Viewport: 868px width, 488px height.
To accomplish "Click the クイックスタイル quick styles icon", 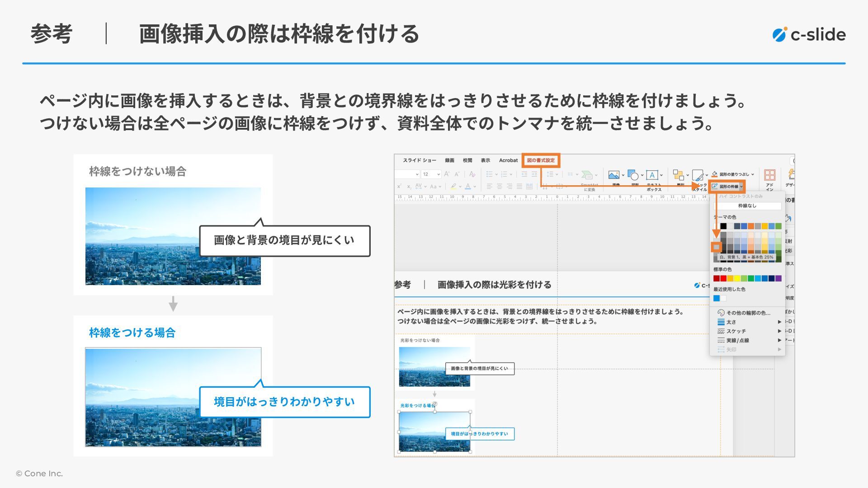I will pyautogui.click(x=698, y=175).
